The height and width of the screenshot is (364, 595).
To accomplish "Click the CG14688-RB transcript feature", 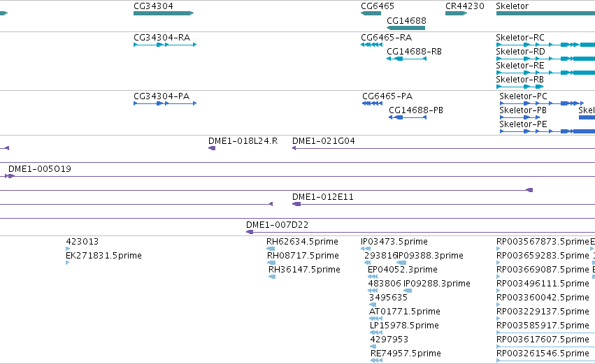I will pos(406,59).
